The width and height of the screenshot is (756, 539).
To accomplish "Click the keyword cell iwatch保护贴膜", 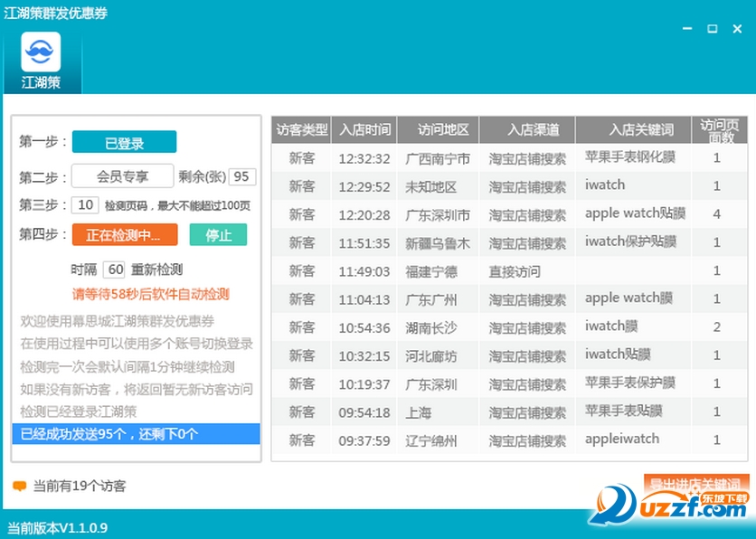I will [x=630, y=241].
